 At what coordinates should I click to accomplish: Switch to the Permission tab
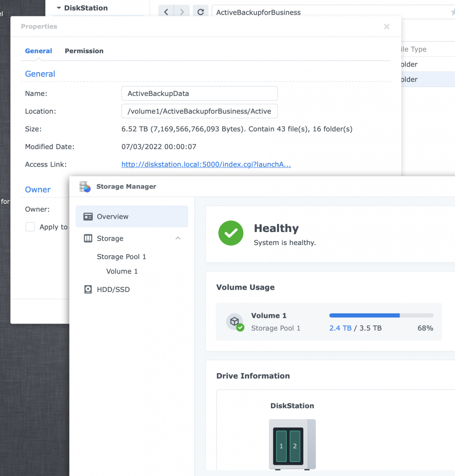coord(84,51)
